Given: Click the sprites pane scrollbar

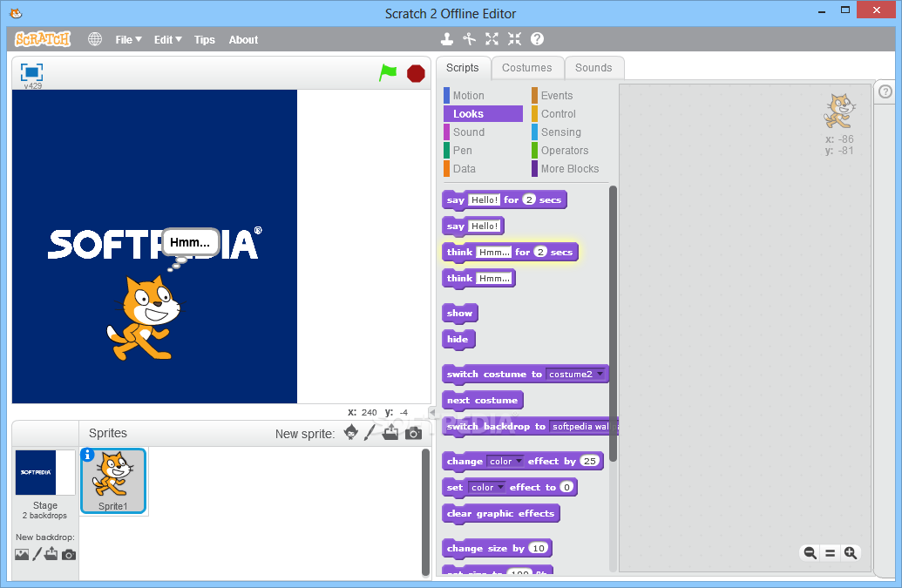Looking at the screenshot, I should (x=425, y=512).
